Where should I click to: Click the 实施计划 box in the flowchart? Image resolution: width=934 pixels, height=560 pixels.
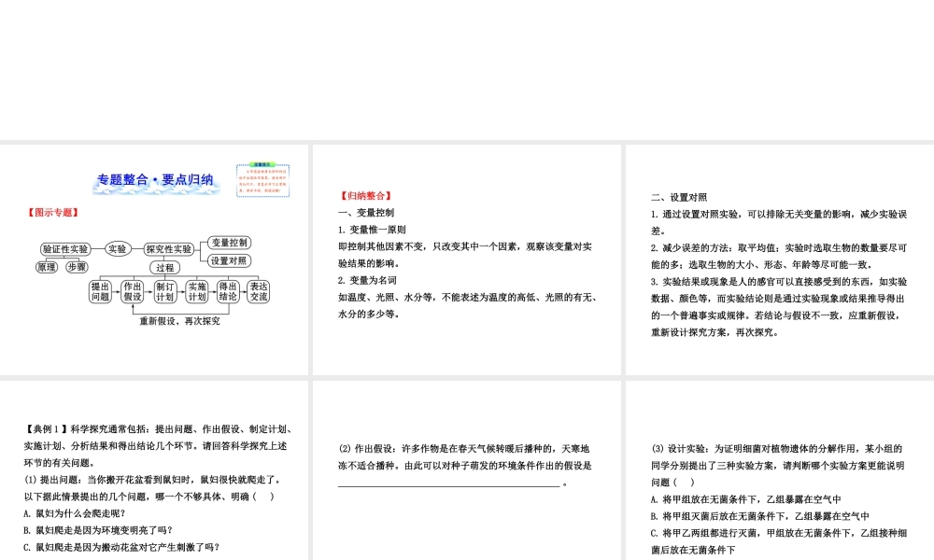pos(196,291)
